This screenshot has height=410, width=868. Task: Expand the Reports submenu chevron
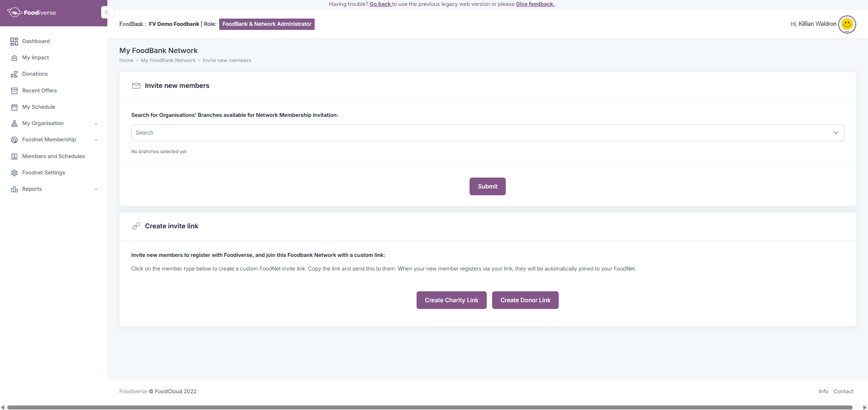pos(96,189)
